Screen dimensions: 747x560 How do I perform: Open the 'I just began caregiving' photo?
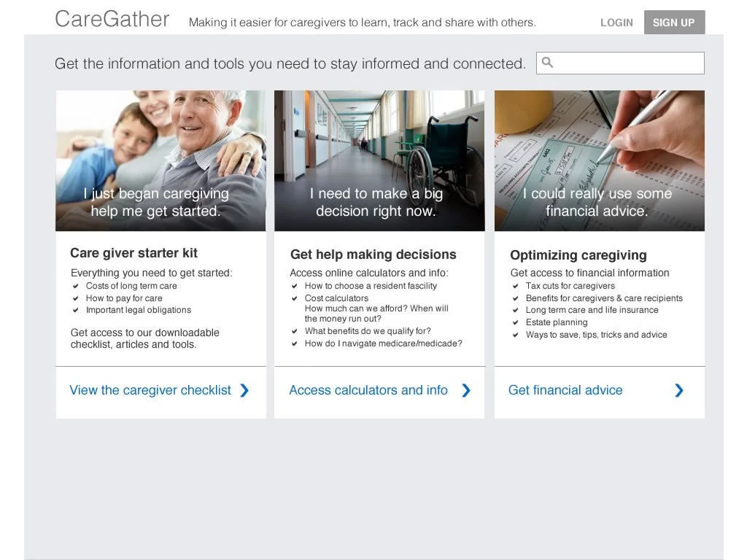160,161
